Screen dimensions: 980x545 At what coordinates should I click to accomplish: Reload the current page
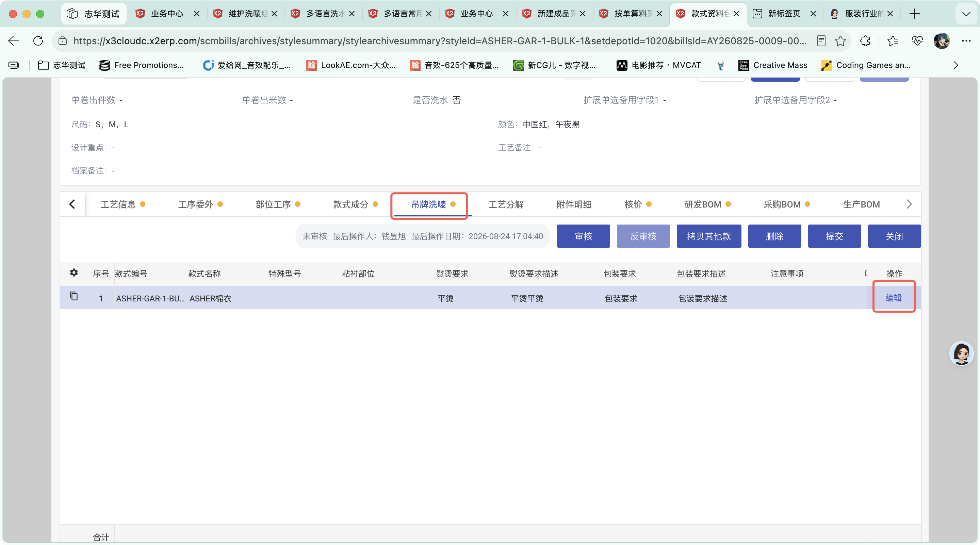pyautogui.click(x=38, y=41)
